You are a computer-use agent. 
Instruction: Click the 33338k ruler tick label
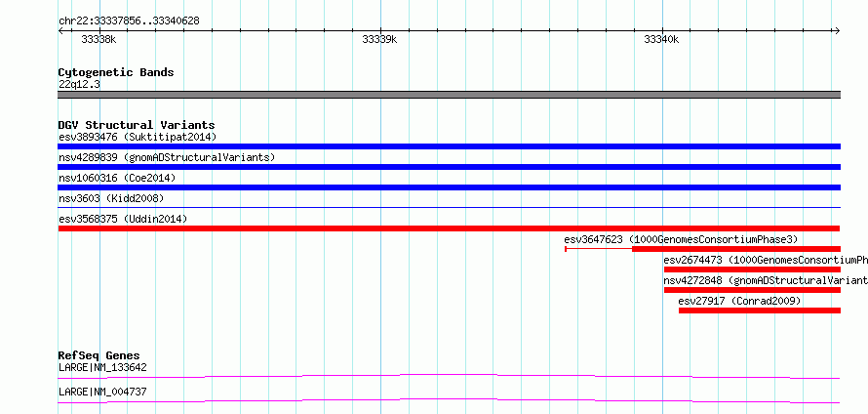99,39
